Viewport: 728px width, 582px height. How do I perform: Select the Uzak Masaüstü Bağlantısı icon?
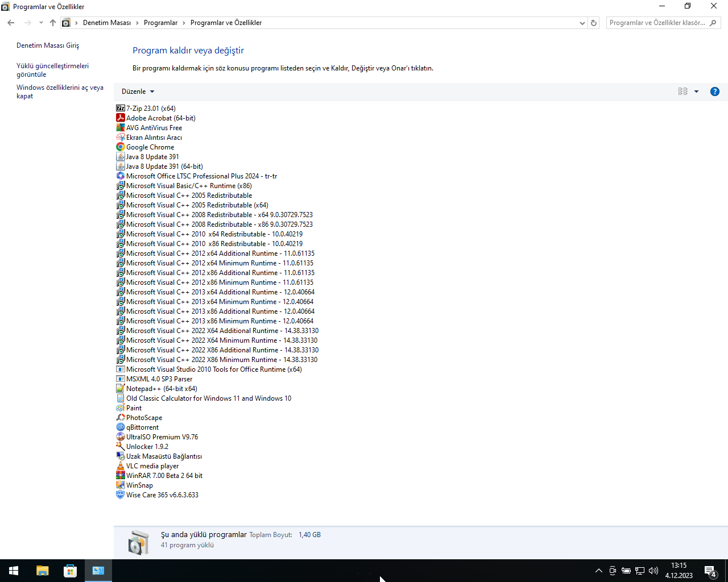(x=121, y=456)
